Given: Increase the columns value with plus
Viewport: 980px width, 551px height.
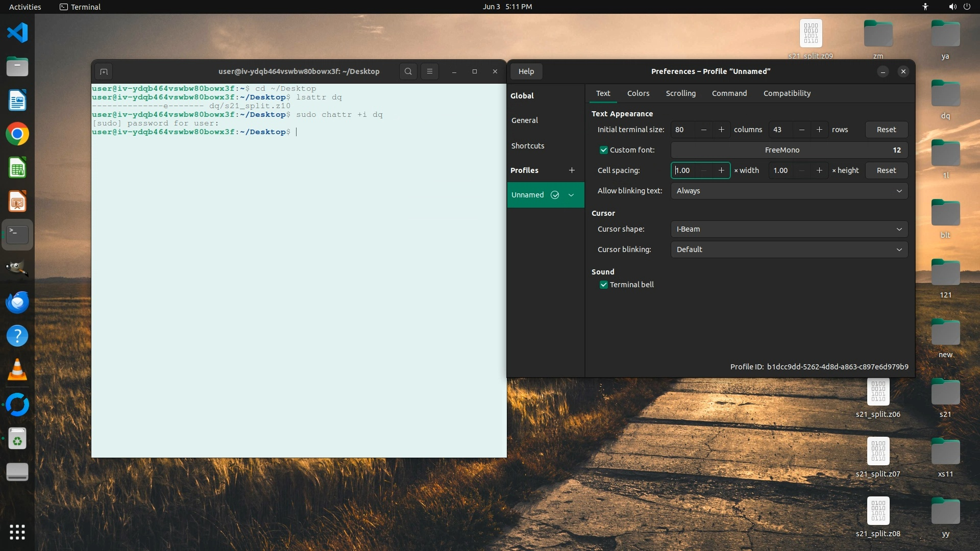Looking at the screenshot, I should tap(721, 130).
